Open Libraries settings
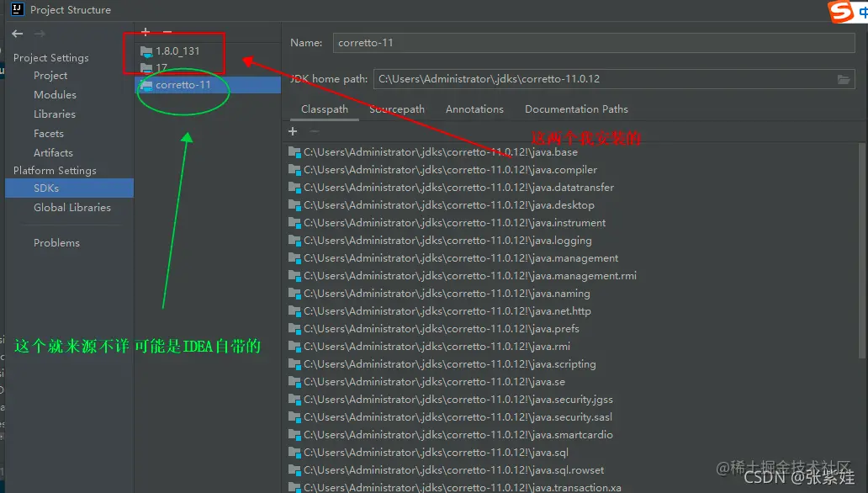The height and width of the screenshot is (493, 868). click(54, 114)
